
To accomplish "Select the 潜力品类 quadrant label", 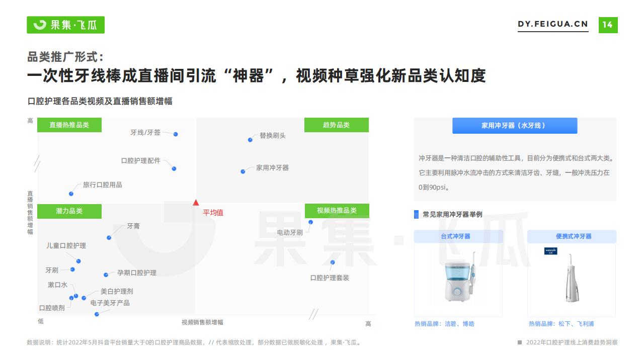I will coord(69,211).
